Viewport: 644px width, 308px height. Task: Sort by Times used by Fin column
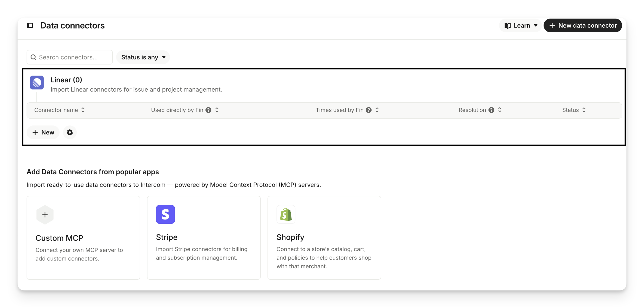377,110
